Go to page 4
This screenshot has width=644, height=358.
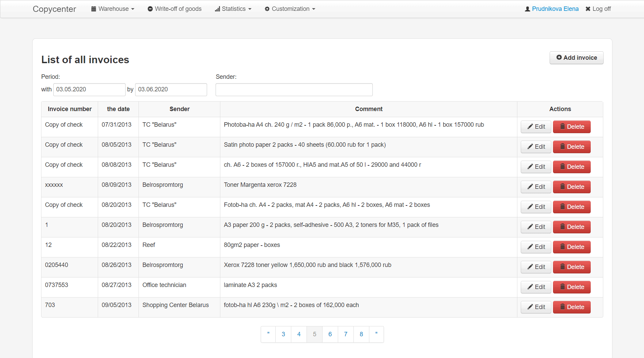pos(299,335)
